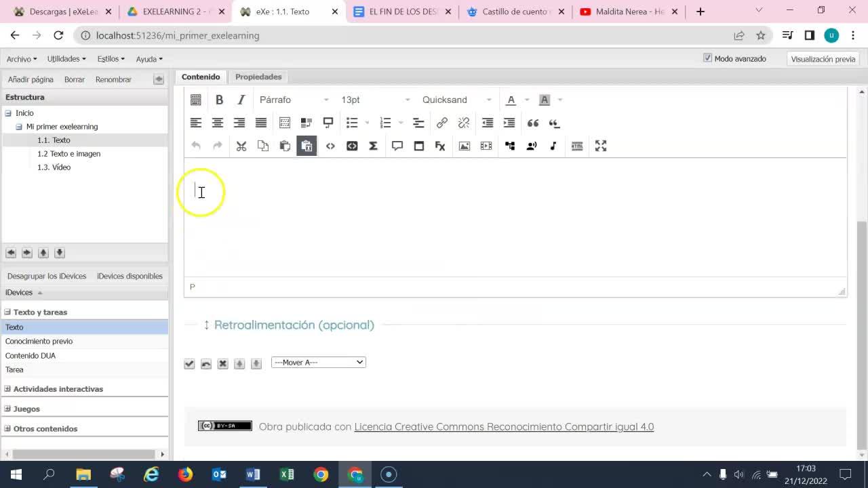Apply blockquote formatting

pos(533,123)
